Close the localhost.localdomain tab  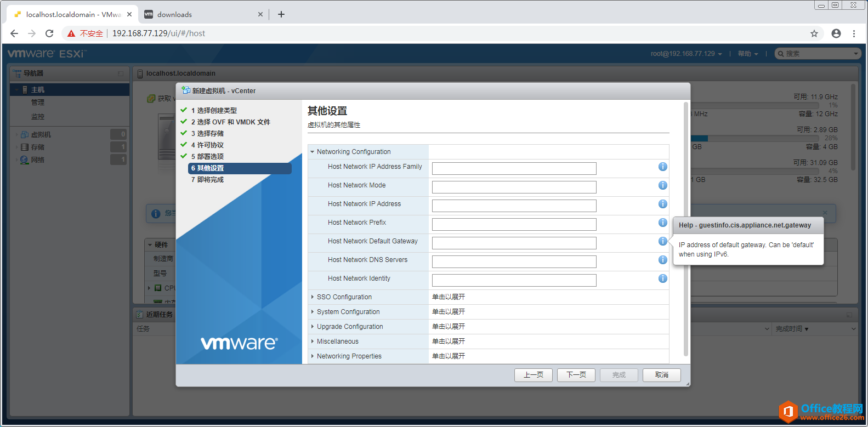pos(129,14)
